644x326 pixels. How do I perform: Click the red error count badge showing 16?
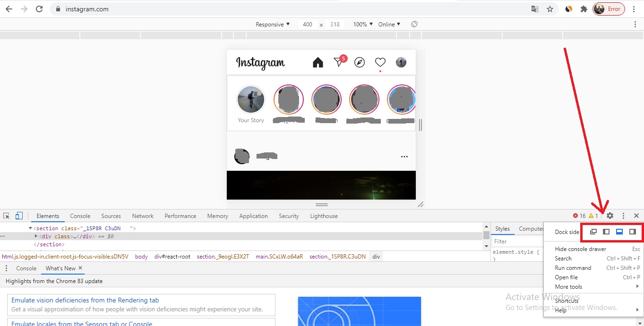[x=579, y=216]
